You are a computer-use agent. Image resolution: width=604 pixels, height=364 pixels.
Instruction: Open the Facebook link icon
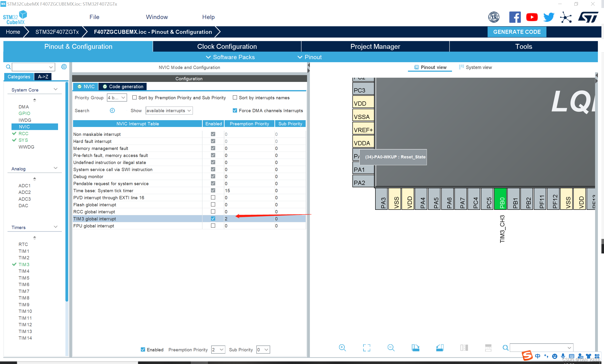pos(515,17)
